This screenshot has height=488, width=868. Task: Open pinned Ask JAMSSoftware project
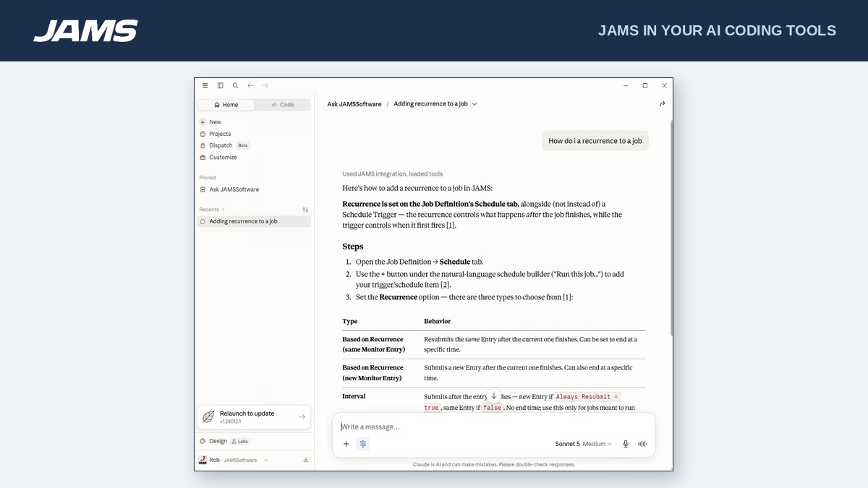(254, 189)
